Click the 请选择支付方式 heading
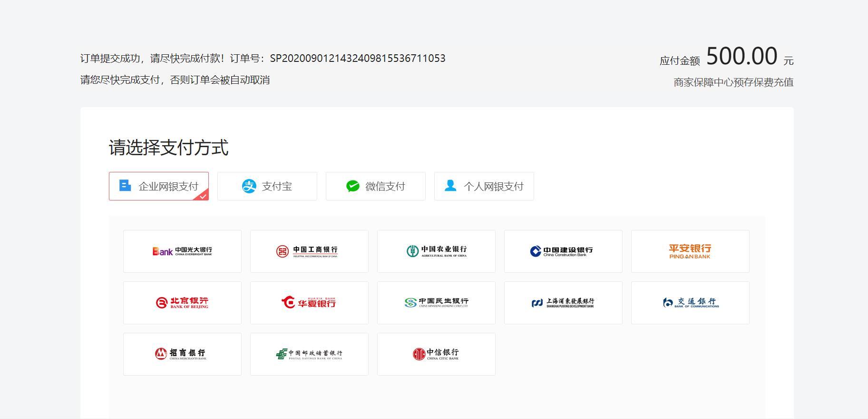This screenshot has height=419, width=868. pos(169,148)
